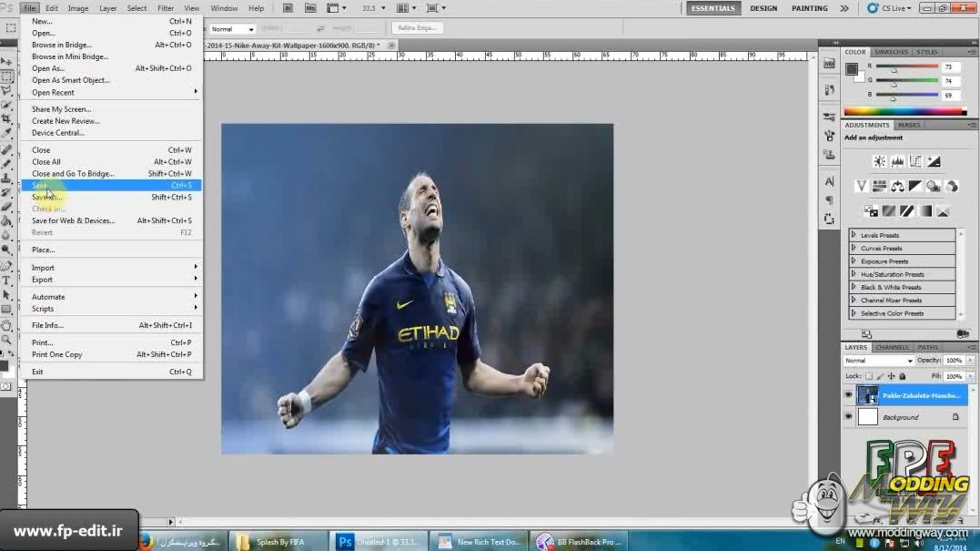
Task: Open Mini Bridge from the top bar
Action: click(309, 8)
